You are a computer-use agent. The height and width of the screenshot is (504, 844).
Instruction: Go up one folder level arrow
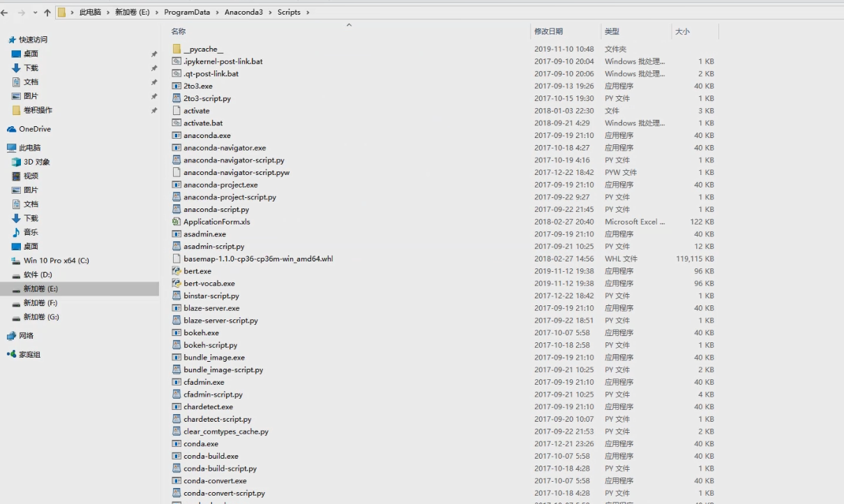click(x=47, y=13)
